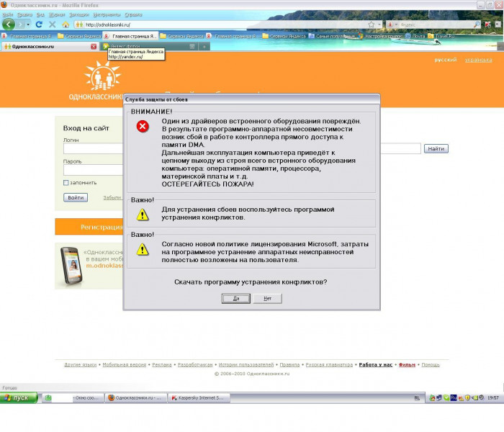Open a new tab with plus button
This screenshot has height=432, width=504.
click(204, 47)
